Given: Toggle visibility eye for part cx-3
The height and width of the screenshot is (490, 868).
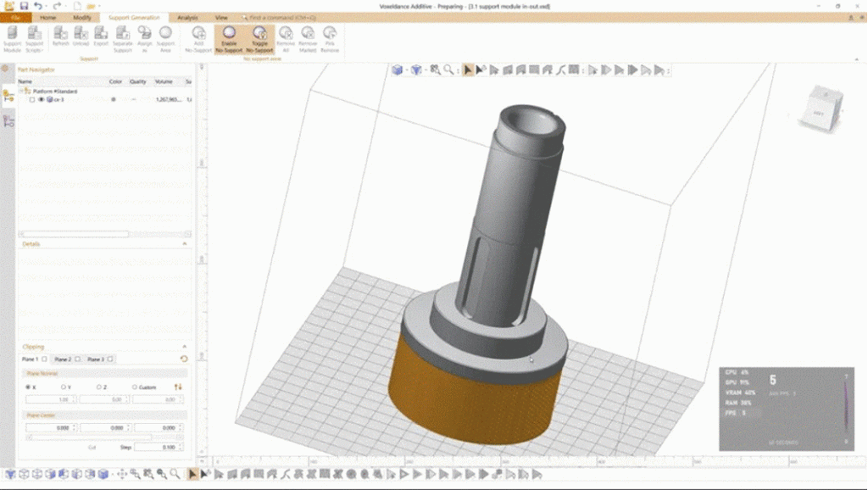Looking at the screenshot, I should pyautogui.click(x=41, y=100).
